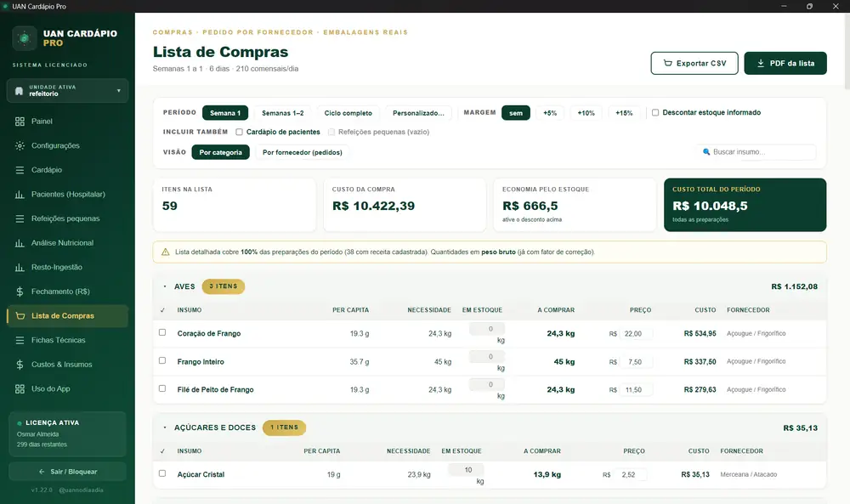Check the Filé de Peito de Frango checkbox
Viewport: 850px width, 504px height.
tap(162, 388)
